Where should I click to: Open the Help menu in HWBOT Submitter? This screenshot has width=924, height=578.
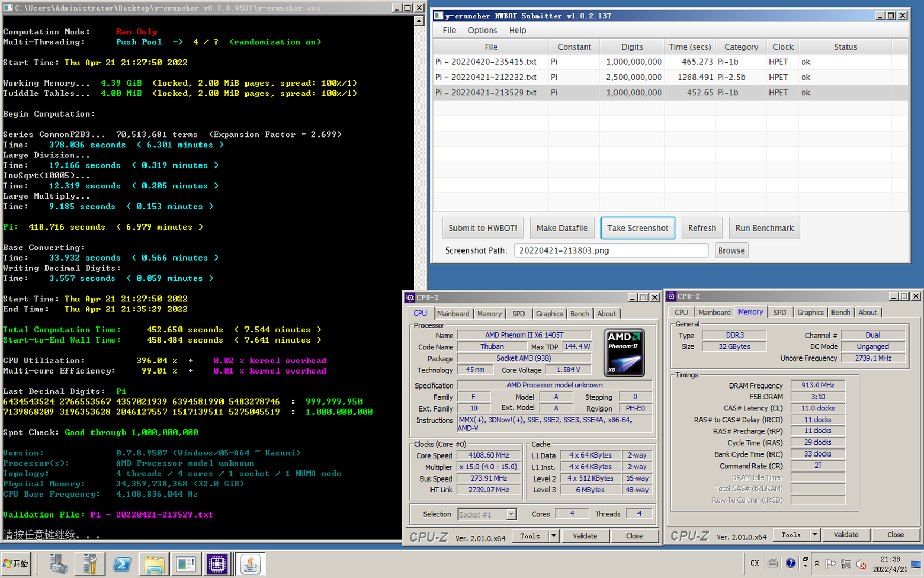click(517, 31)
